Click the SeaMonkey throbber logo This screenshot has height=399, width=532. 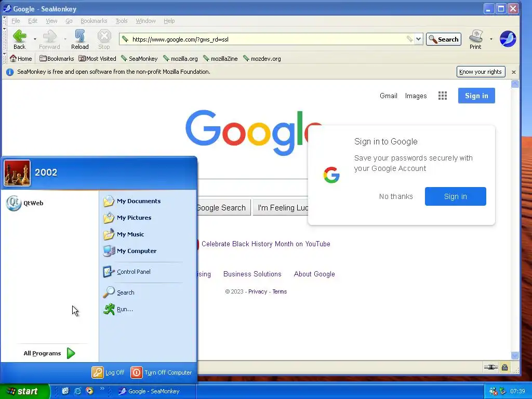[508, 38]
